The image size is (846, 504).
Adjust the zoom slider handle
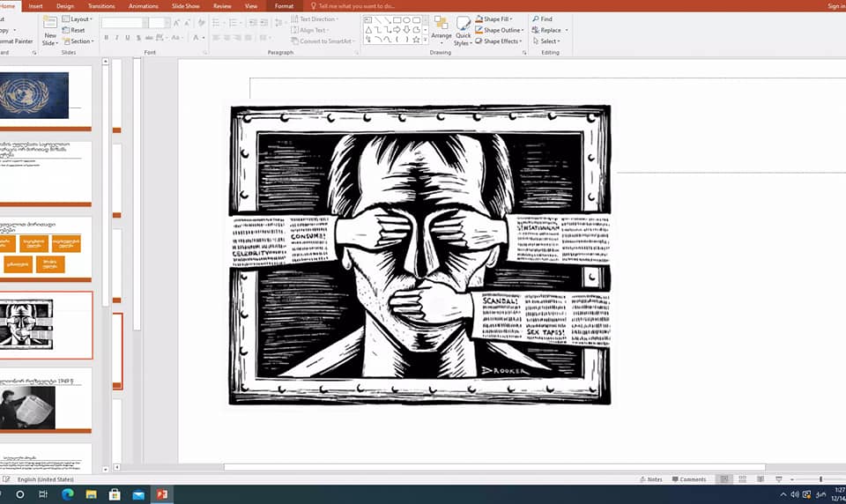820,479
